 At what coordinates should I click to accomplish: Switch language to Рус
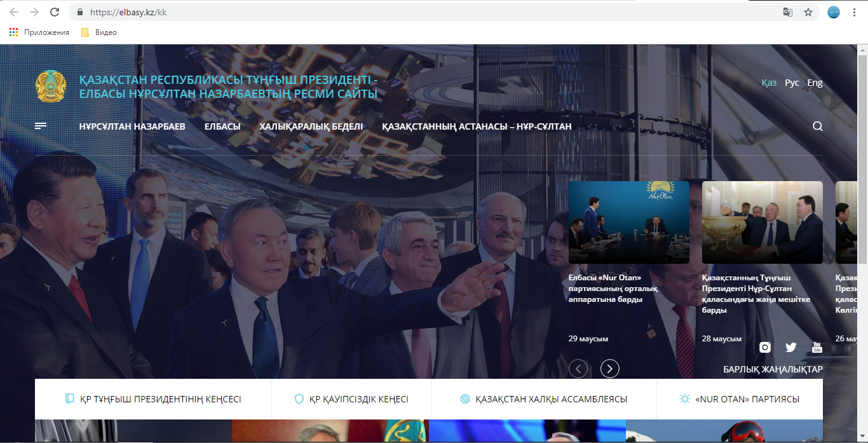[792, 83]
